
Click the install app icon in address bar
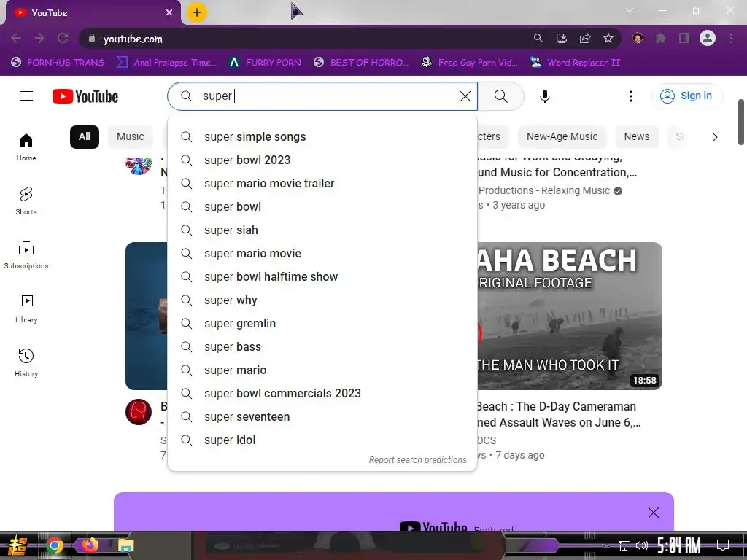tap(562, 38)
